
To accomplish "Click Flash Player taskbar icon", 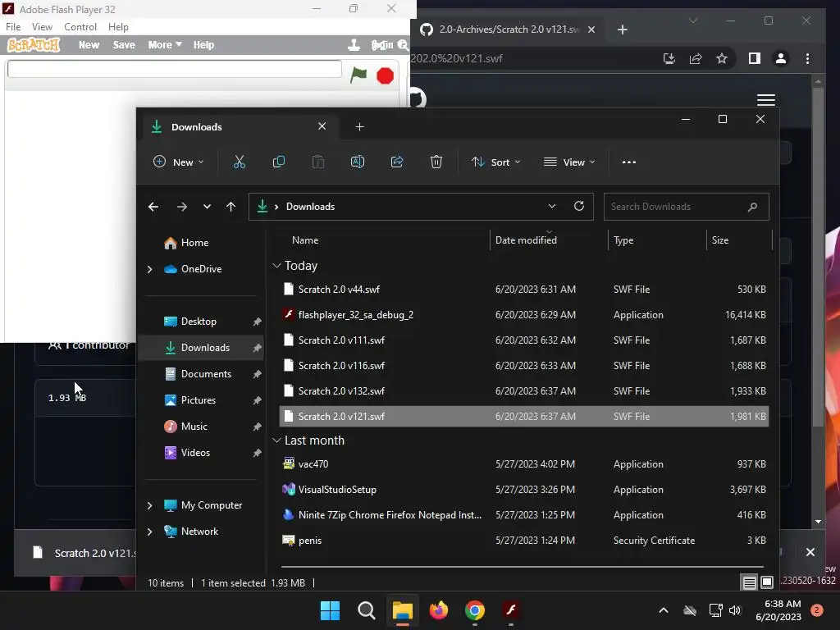I will pos(510,610).
